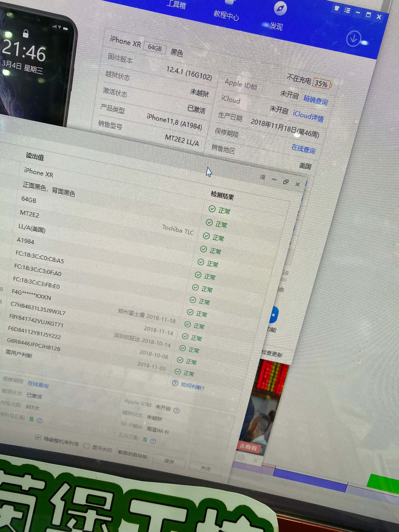The image size is (399, 532).
Task: Click 在线查询 link in report dialog bottom
Action: tap(38, 384)
